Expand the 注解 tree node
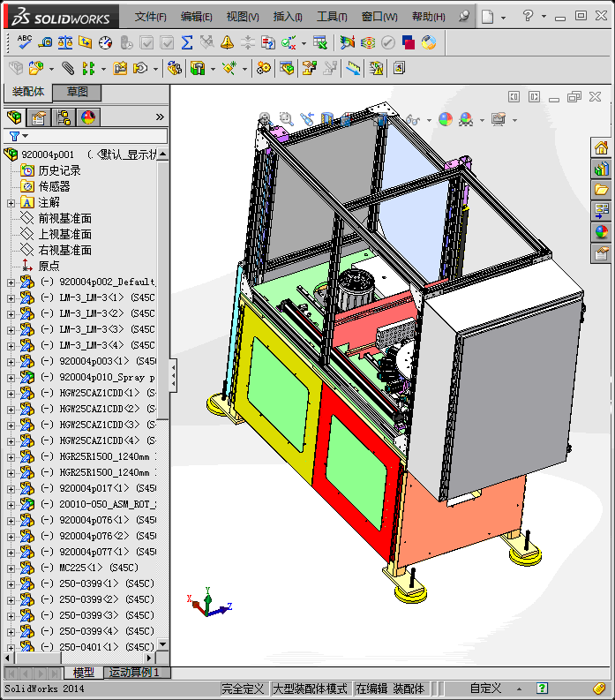The width and height of the screenshot is (615, 700). 11,203
